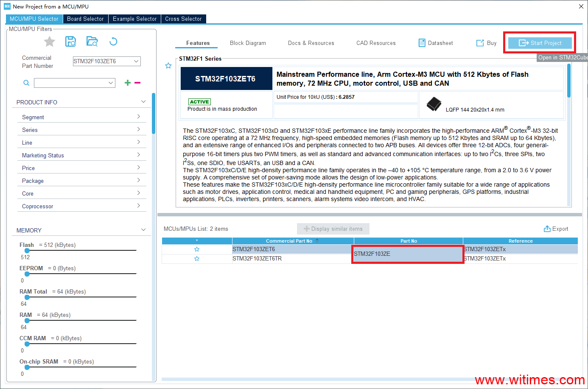Switch to MCU/MPU Selector tab
Image resolution: width=588 pixels, height=389 pixels.
click(x=34, y=19)
